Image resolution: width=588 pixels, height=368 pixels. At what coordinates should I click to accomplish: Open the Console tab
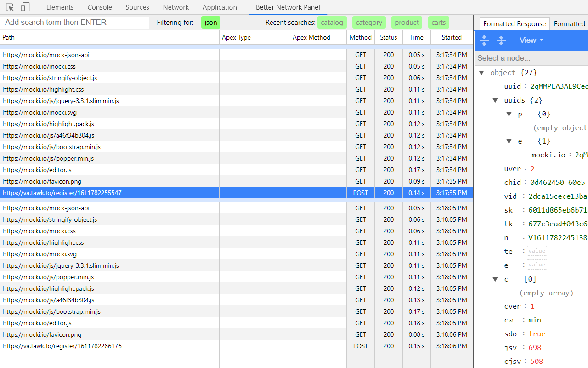pyautogui.click(x=100, y=7)
